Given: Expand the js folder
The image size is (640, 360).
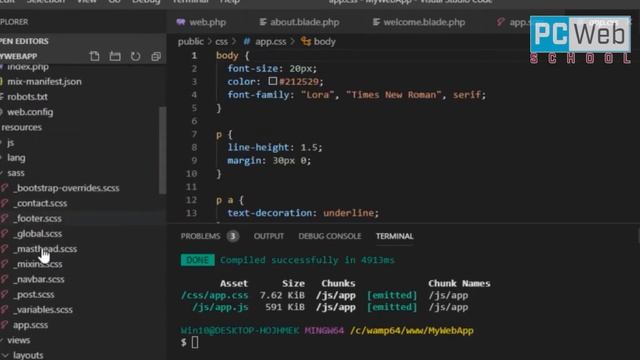Looking at the screenshot, I should click(x=10, y=142).
